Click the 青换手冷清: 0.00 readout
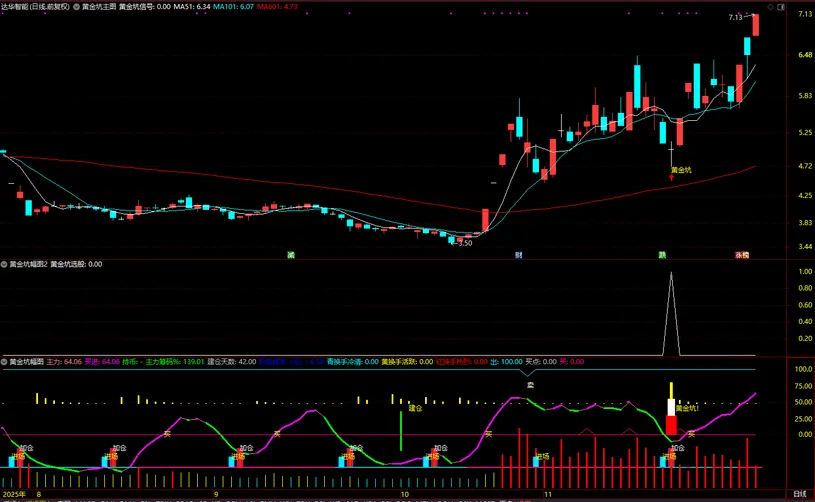815x502 pixels. click(352, 362)
